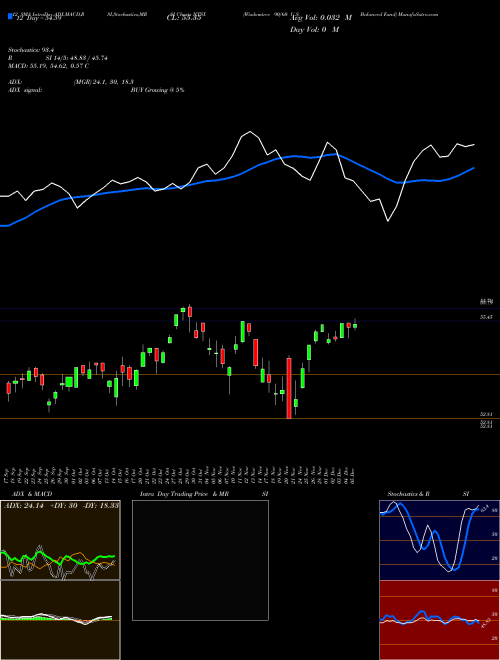Viewport: 500px width, 660px height.
Task: Click the red RSI oscillator panel
Action: (439, 620)
